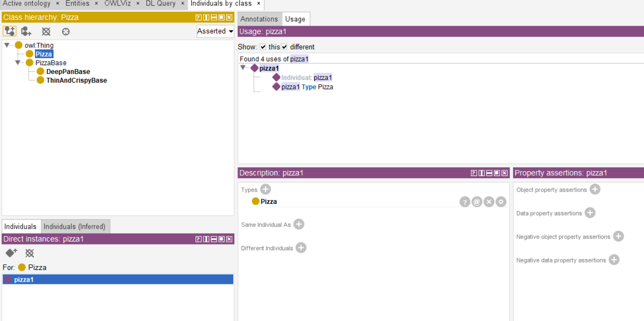Screen dimensions: 644x321
Task: Select owl:Thing root class
Action: 39,45
